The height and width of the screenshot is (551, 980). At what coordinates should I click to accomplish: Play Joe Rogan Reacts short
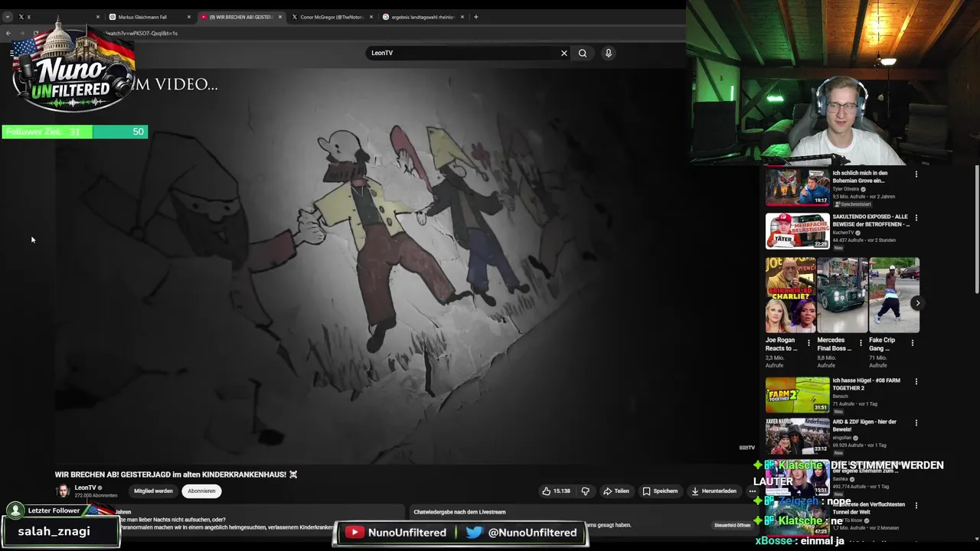pos(790,295)
